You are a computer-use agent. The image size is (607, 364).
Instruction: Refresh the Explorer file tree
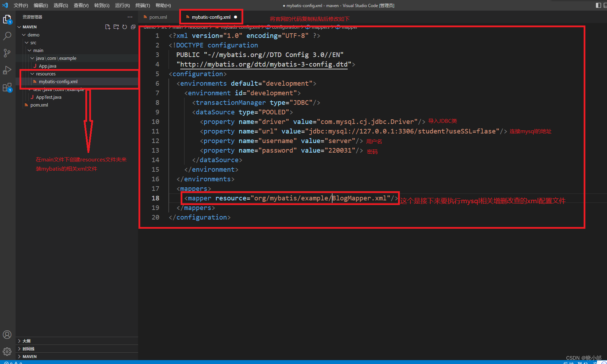tap(124, 27)
